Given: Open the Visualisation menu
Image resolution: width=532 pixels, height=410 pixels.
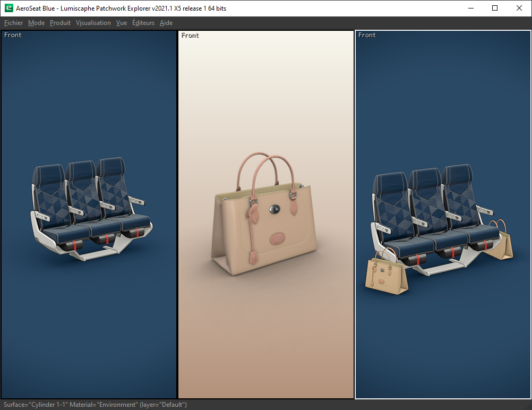Looking at the screenshot, I should (93, 23).
